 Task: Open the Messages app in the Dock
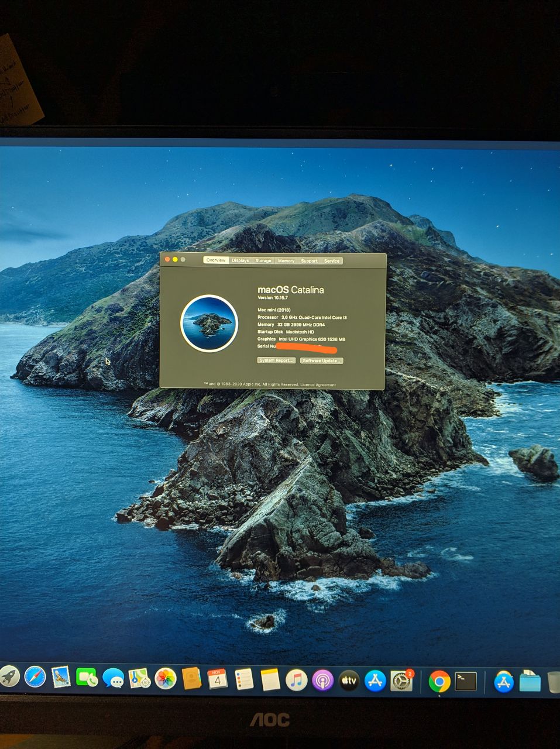(113, 679)
